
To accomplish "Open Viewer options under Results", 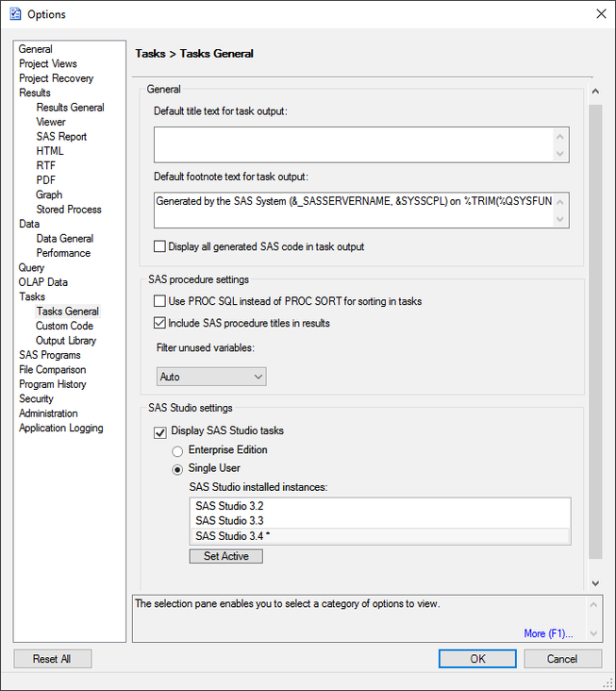I will [x=51, y=122].
